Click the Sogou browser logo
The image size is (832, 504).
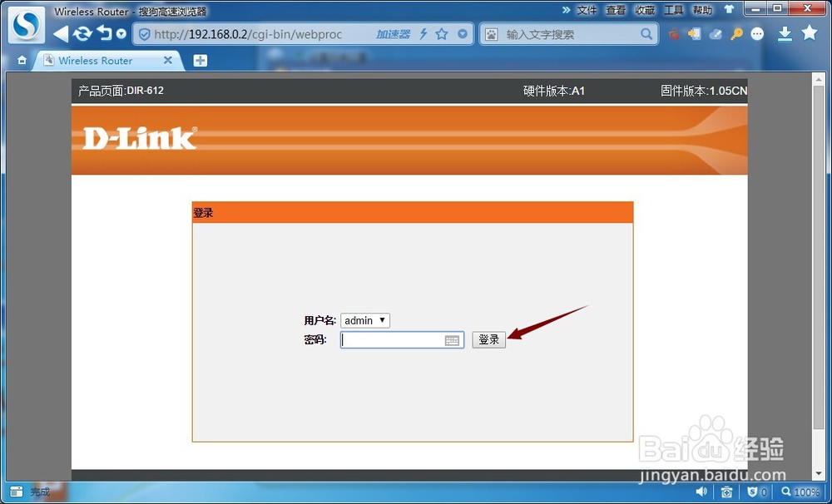coord(27,25)
